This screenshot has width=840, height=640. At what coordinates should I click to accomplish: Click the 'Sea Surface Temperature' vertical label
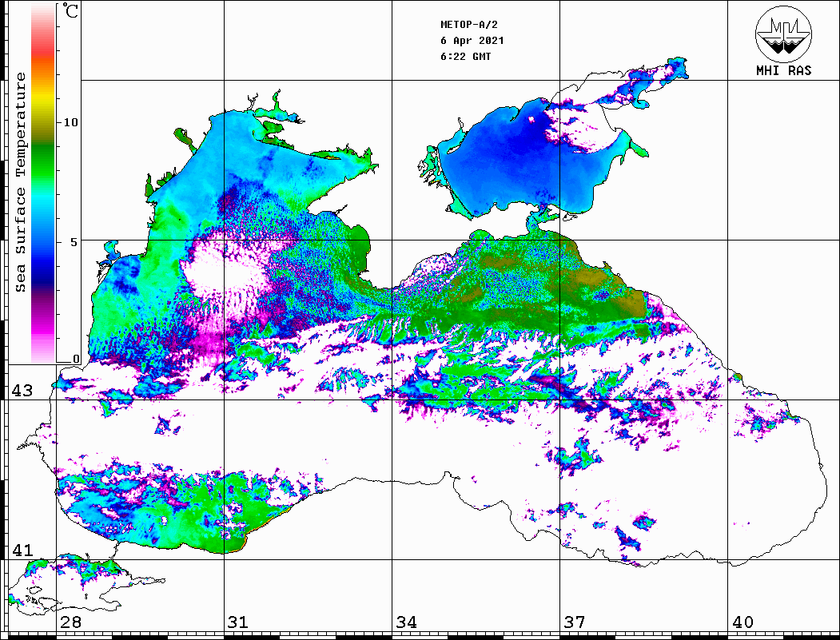click(20, 183)
